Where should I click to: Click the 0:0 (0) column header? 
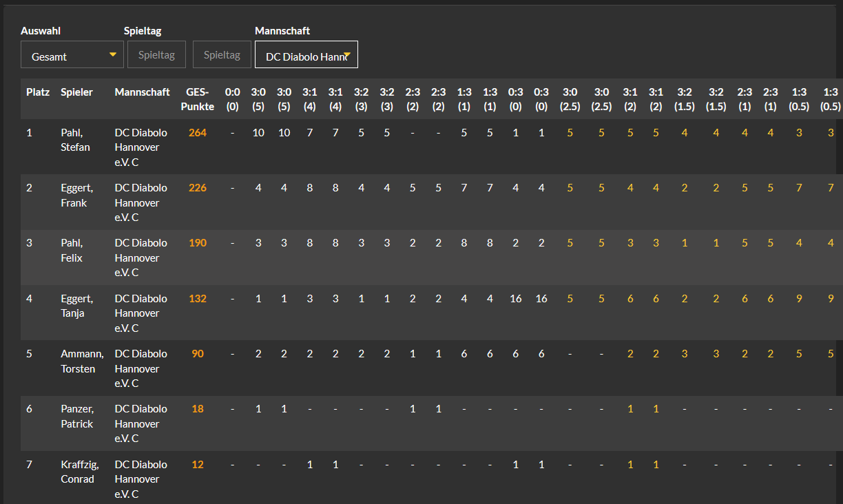click(x=233, y=99)
